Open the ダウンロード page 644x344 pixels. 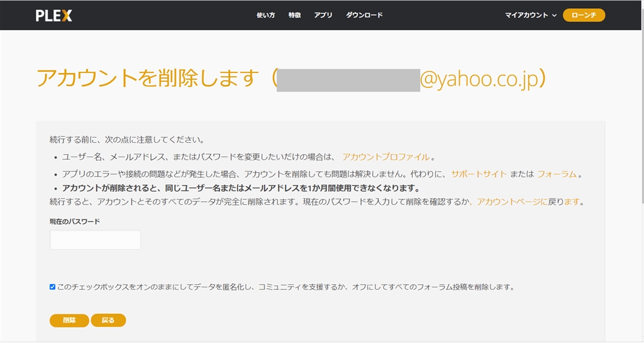coord(364,15)
